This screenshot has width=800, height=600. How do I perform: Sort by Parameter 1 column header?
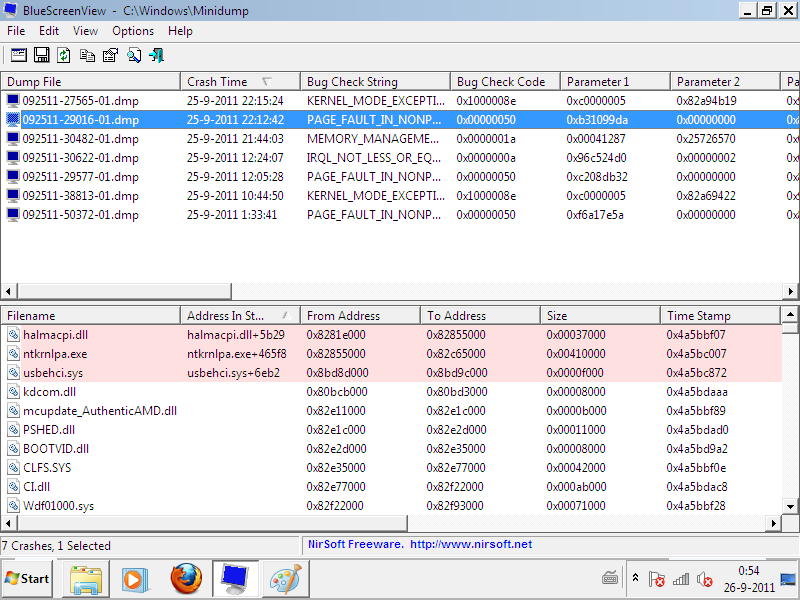[615, 82]
